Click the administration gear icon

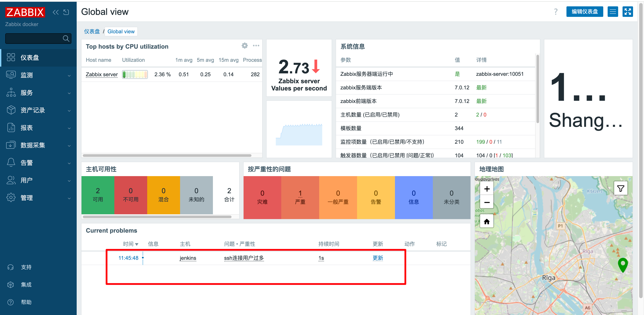tap(11, 198)
